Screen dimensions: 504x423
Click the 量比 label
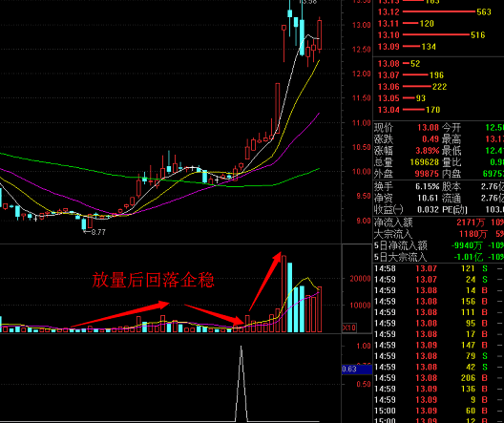tap(451, 162)
